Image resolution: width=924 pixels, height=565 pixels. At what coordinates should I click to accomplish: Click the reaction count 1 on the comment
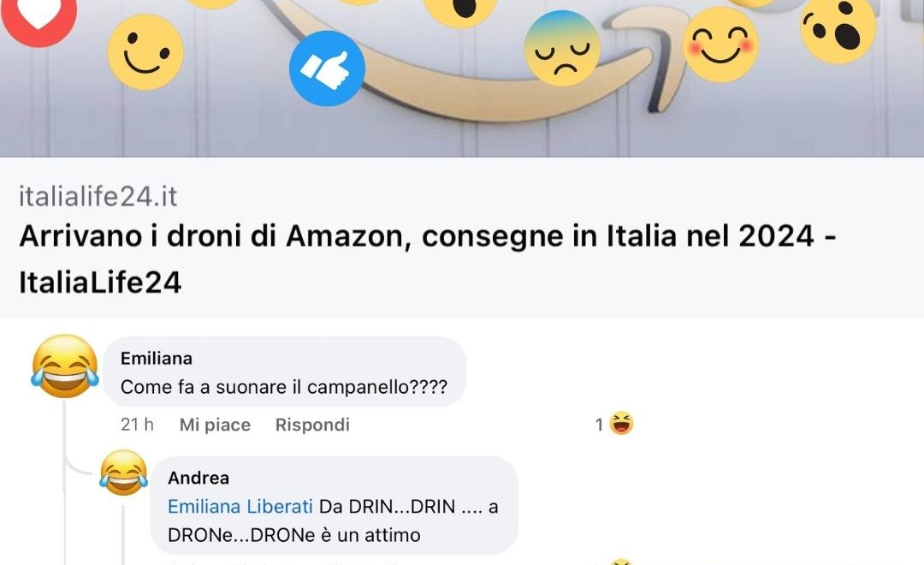[599, 425]
